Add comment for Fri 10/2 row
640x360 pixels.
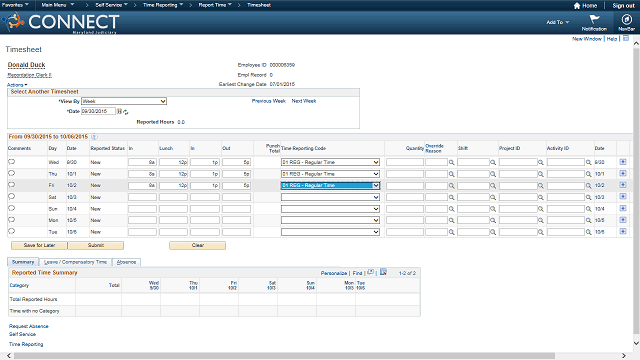11,184
